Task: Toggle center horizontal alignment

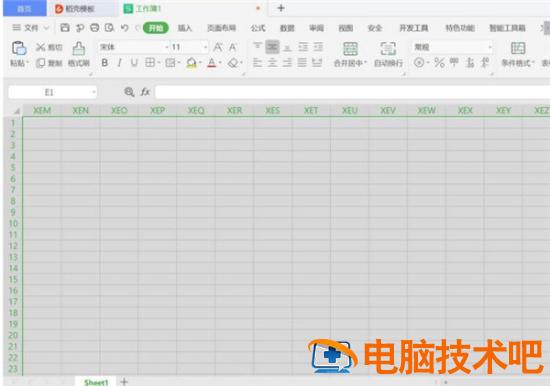Action: tap(272, 63)
